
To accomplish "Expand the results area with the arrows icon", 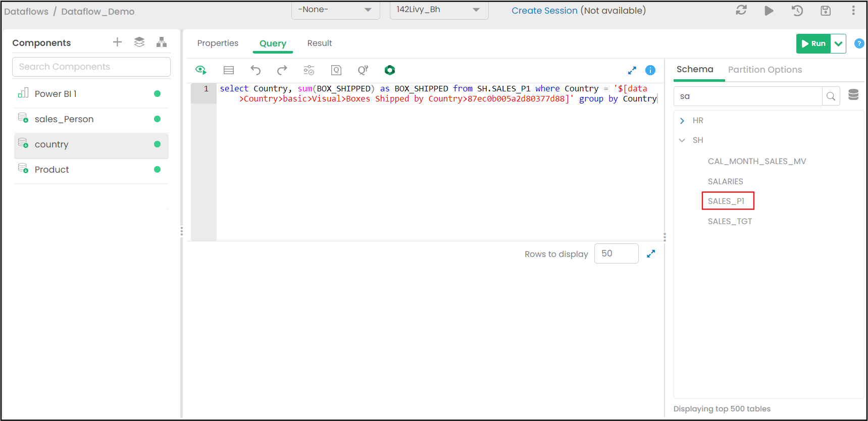I will [x=651, y=254].
